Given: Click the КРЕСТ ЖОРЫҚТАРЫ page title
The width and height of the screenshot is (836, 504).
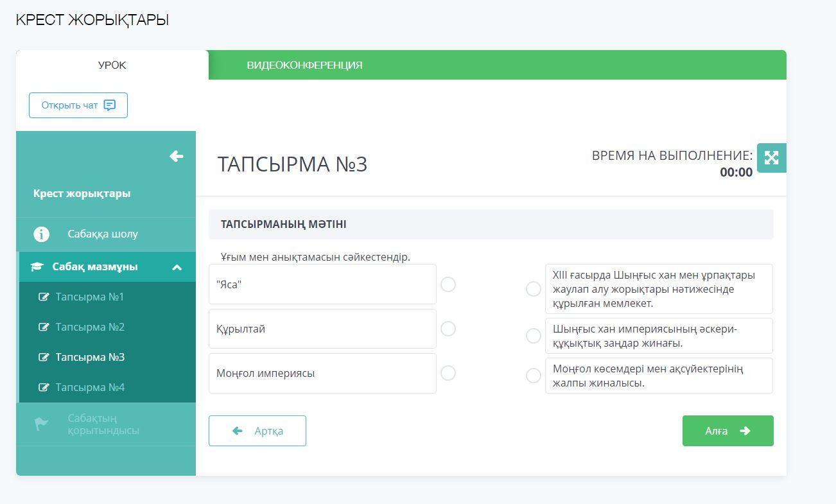Looking at the screenshot, I should tap(92, 21).
